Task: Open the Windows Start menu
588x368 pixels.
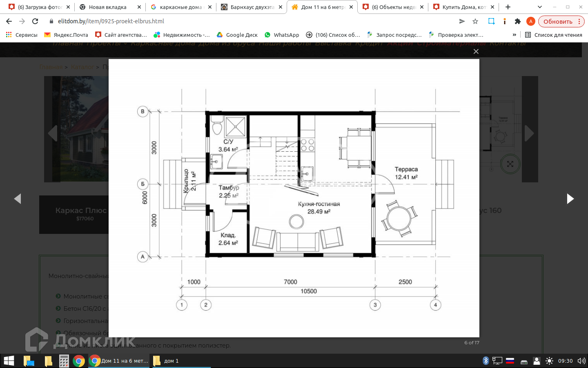Action: pyautogui.click(x=9, y=361)
